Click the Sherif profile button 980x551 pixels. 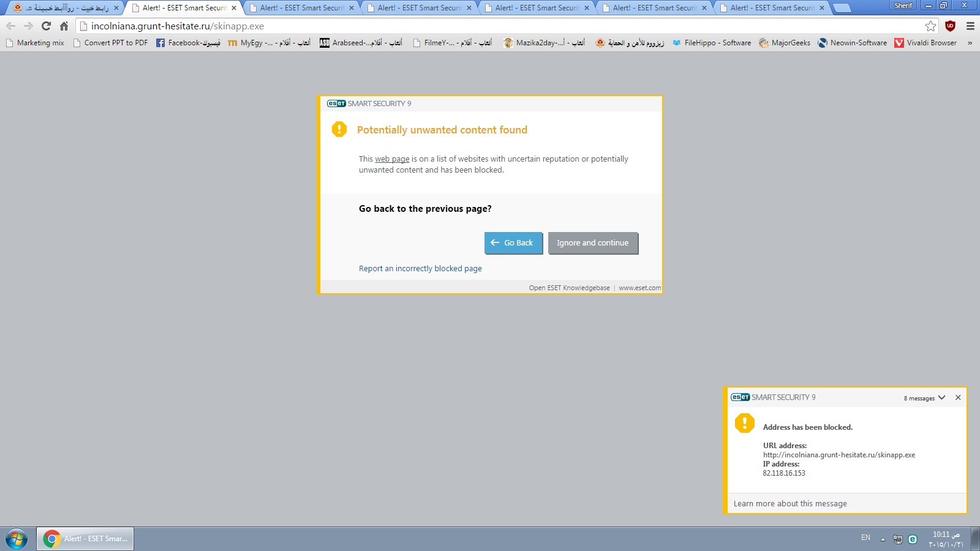point(903,6)
